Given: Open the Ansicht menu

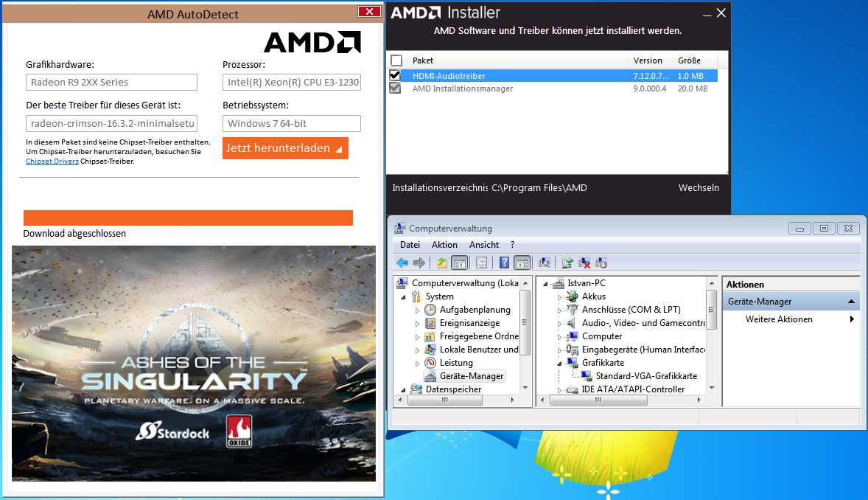Looking at the screenshot, I should (x=484, y=244).
